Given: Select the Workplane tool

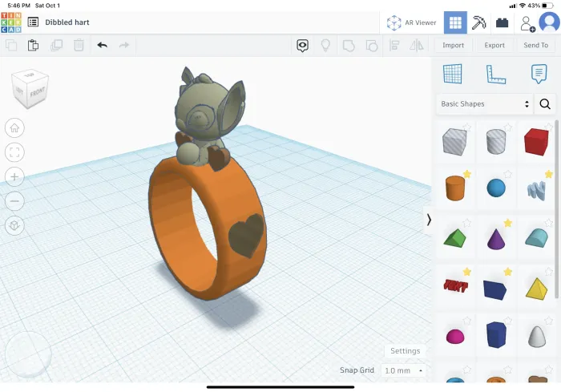Looking at the screenshot, I should tap(452, 74).
